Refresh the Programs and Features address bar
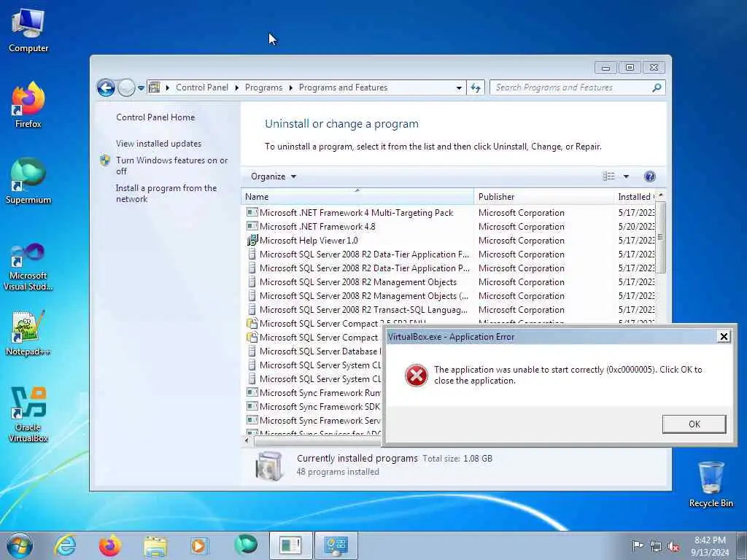 coord(476,87)
